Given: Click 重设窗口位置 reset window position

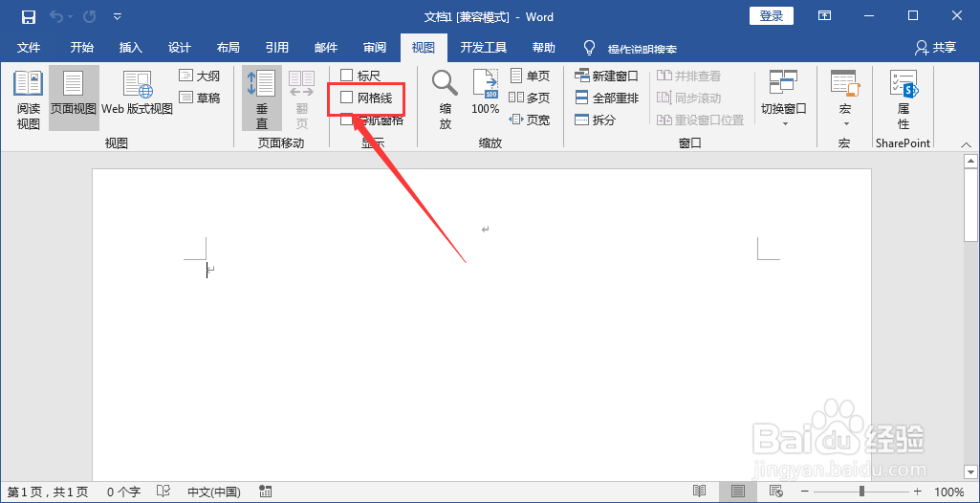Looking at the screenshot, I should (x=701, y=120).
